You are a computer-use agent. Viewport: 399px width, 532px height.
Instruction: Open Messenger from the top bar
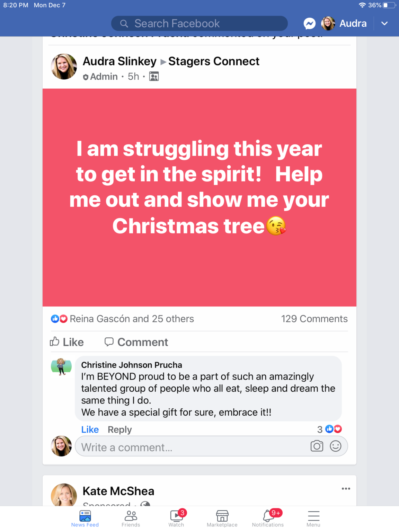point(309,24)
